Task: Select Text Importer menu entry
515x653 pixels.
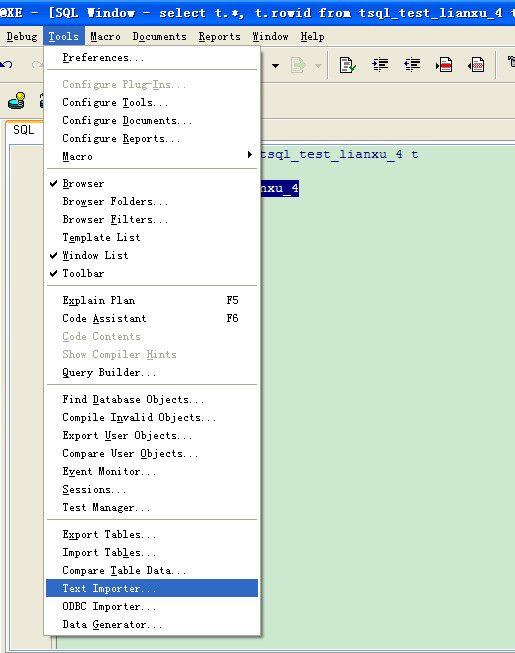Action: 152,588
